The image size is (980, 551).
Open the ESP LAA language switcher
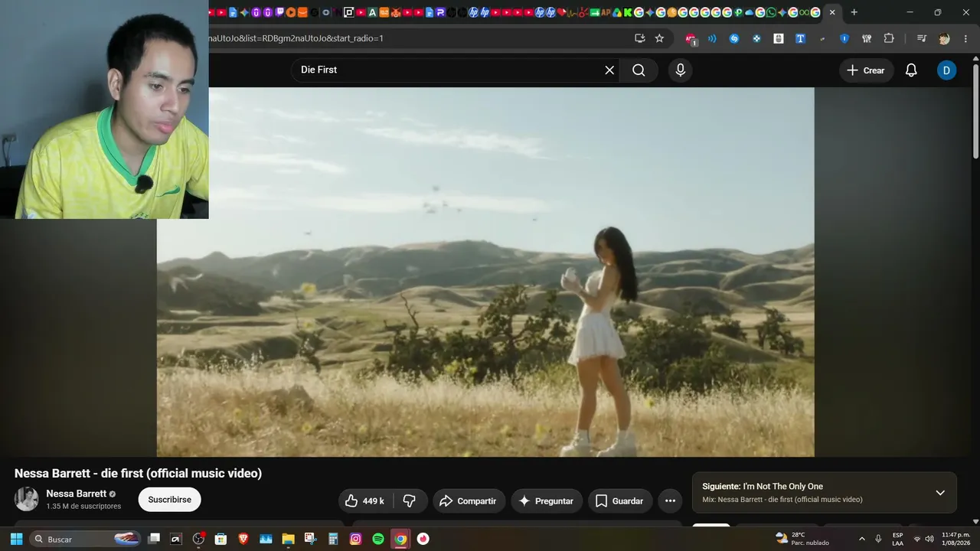897,539
